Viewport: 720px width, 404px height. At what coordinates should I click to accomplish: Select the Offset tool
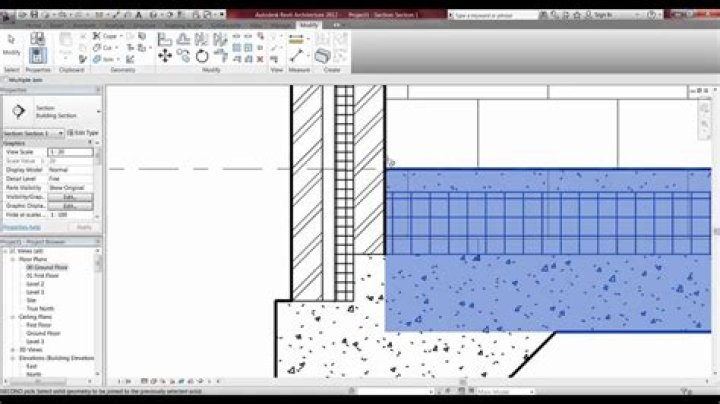tap(183, 39)
